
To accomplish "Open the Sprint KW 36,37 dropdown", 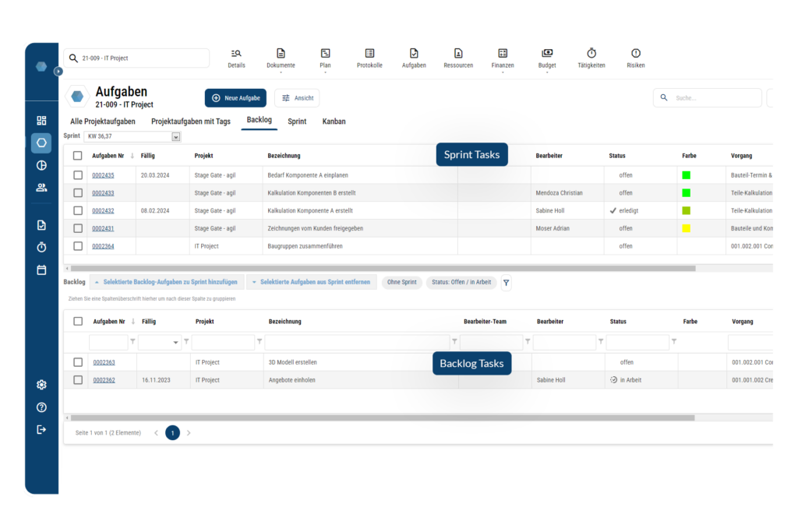I will (x=175, y=136).
